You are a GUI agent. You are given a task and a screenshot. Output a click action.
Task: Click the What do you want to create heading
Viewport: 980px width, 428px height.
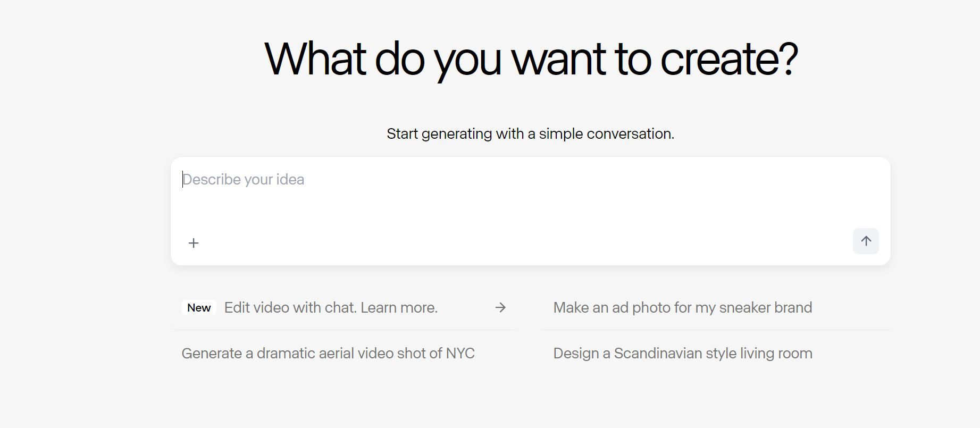pyautogui.click(x=531, y=59)
